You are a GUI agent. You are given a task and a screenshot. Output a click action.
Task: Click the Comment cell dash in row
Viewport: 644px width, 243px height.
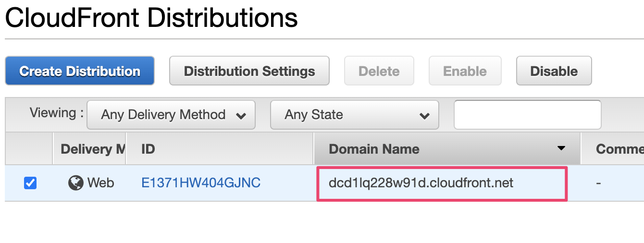[x=598, y=183]
